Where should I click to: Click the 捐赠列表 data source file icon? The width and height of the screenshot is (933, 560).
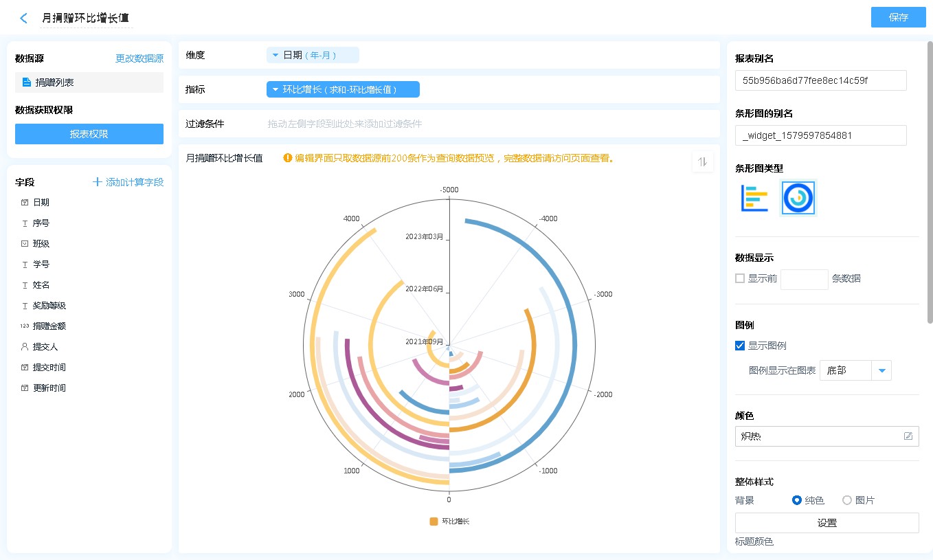click(27, 82)
